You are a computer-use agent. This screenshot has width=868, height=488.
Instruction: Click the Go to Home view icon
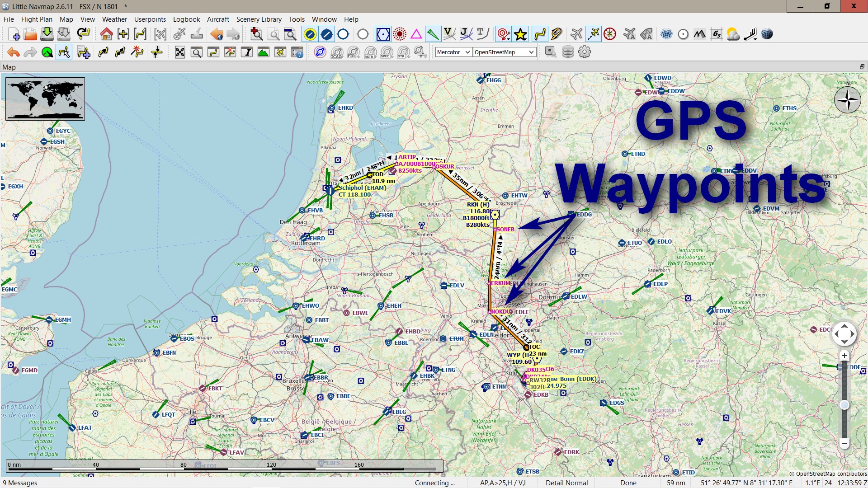[106, 34]
